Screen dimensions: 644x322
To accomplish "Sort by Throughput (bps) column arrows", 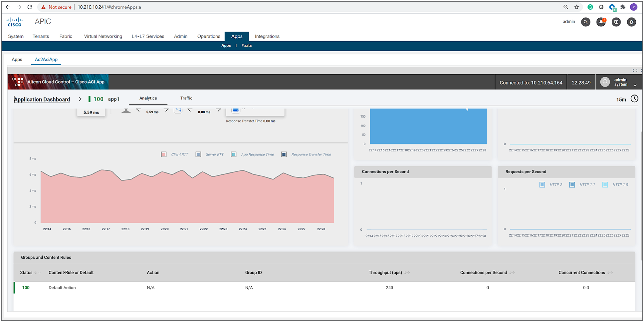I will pos(407,273).
